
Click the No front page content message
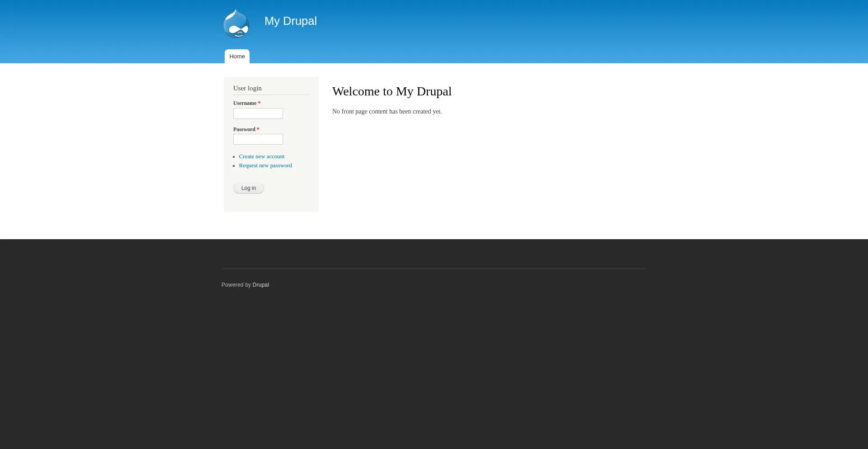387,112
